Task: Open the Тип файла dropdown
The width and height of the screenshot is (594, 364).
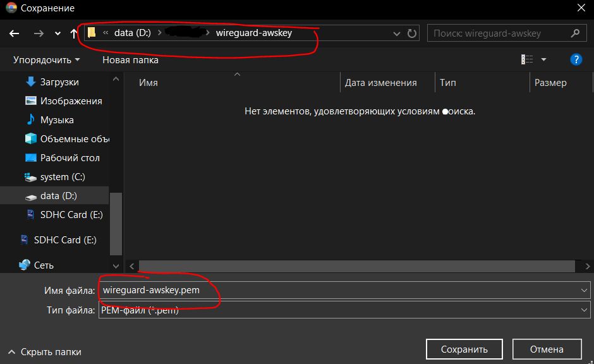Action: [x=584, y=310]
